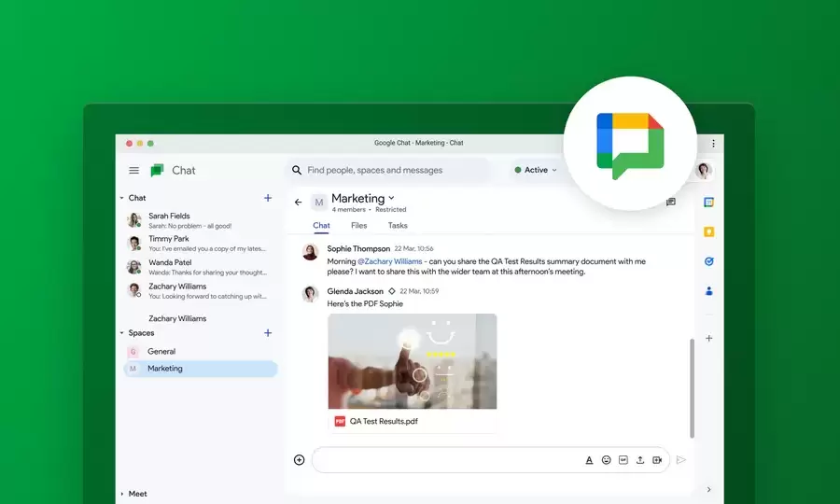Open the threads panel icon
The width and height of the screenshot is (840, 504).
(x=671, y=202)
